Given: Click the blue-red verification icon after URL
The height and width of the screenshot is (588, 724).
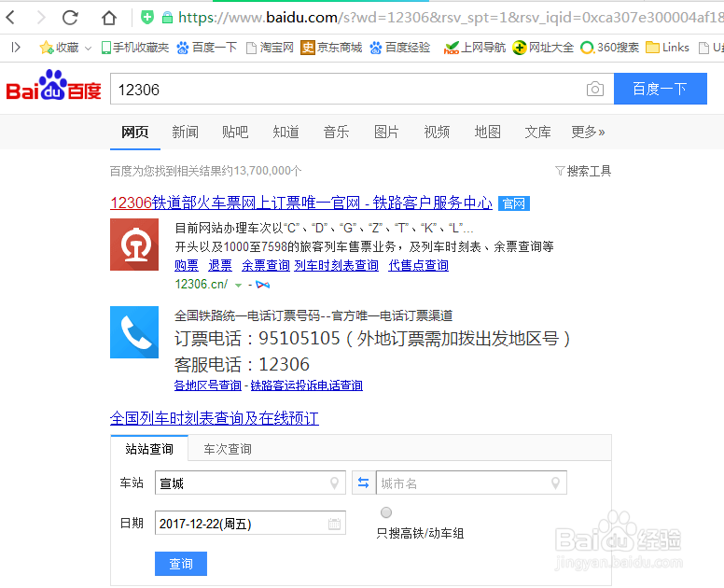Looking at the screenshot, I should tap(263, 285).
